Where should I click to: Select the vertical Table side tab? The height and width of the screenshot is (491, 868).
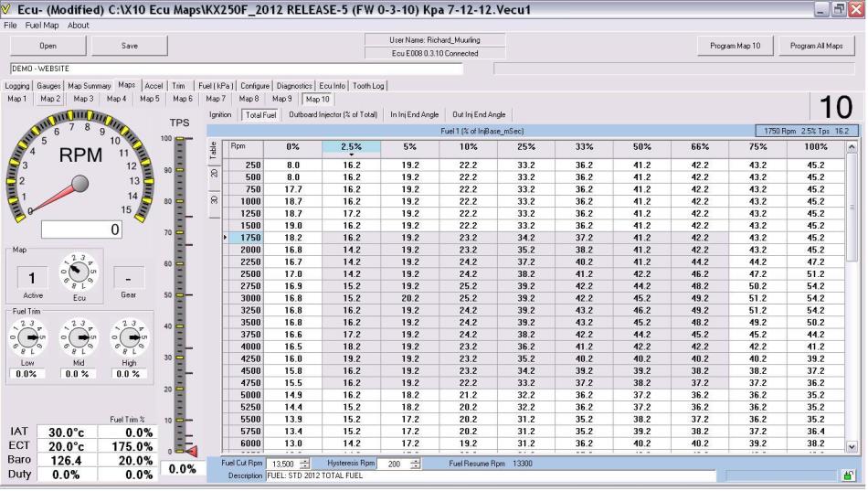pos(214,150)
